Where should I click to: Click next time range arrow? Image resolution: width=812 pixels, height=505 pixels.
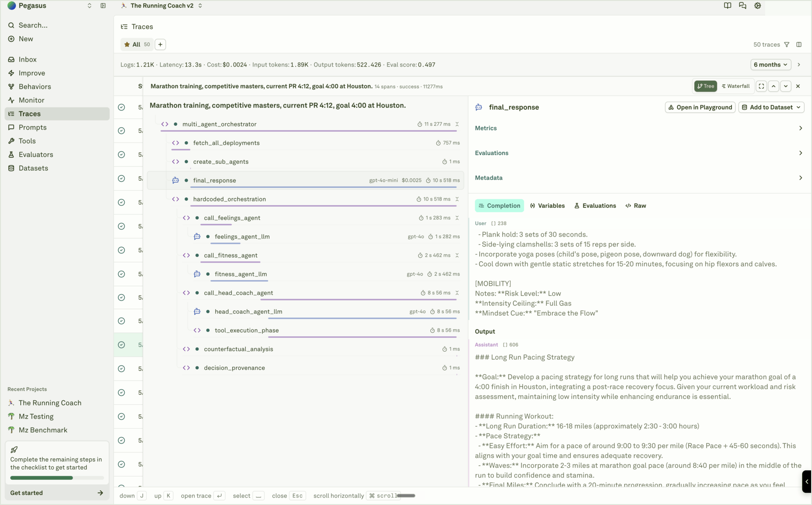coord(799,65)
